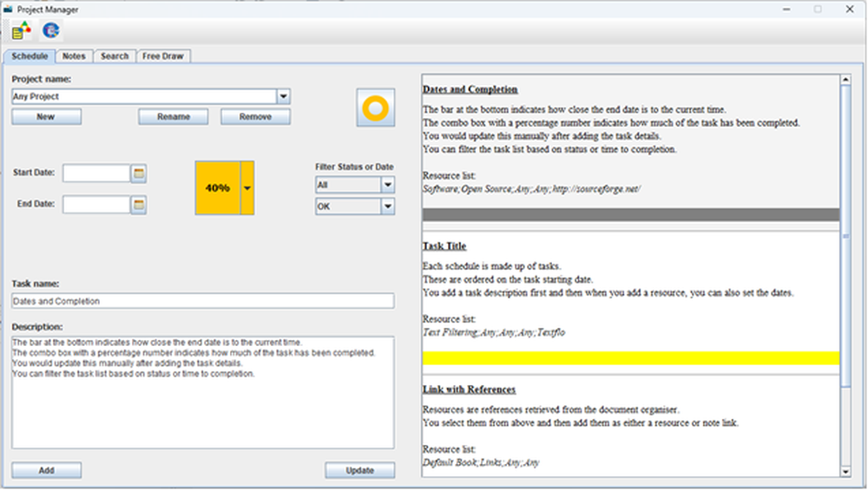868x490 pixels.
Task: Open the 'OK' filter dropdown
Action: [x=387, y=206]
